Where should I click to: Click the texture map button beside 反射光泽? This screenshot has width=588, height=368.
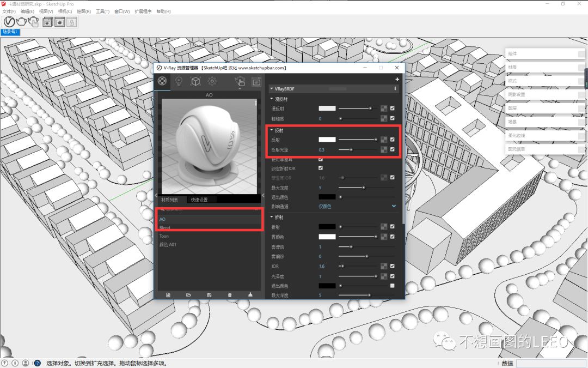384,149
